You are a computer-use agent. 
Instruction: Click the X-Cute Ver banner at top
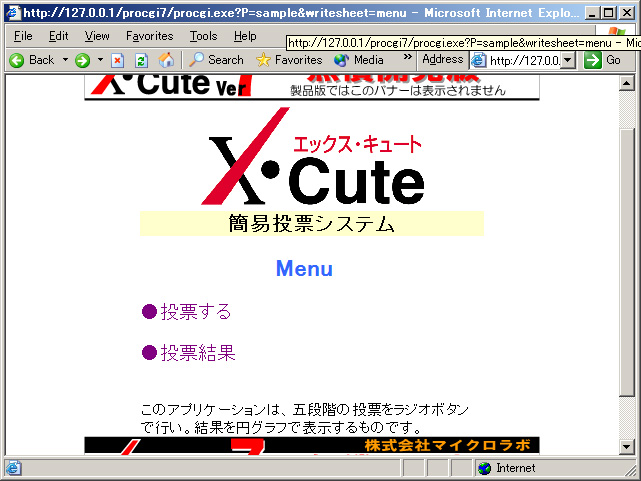click(x=312, y=86)
